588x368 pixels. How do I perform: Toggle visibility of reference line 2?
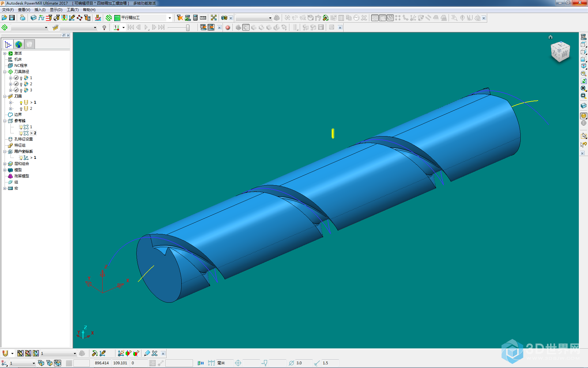coord(21,133)
